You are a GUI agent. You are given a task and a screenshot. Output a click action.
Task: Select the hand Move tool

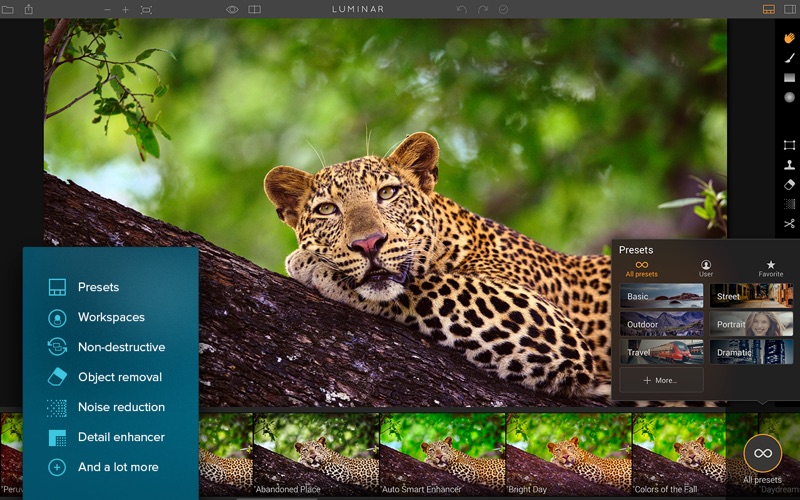[x=789, y=38]
